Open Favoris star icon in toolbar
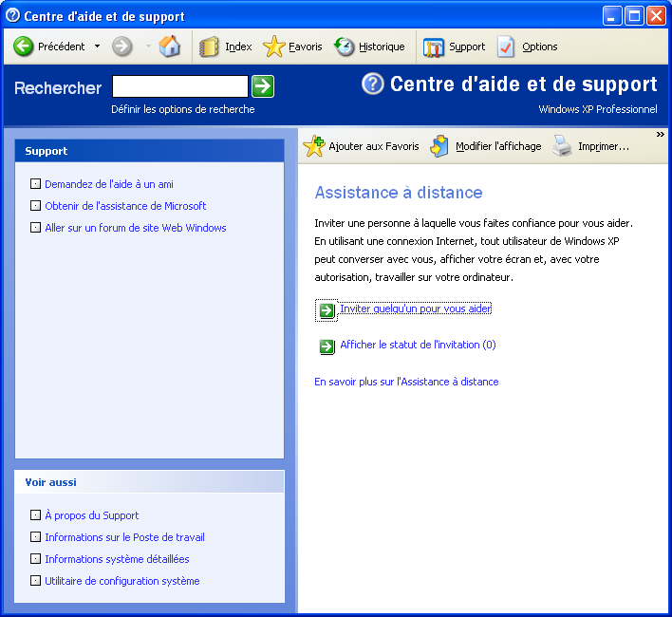The image size is (672, 617). point(274,47)
